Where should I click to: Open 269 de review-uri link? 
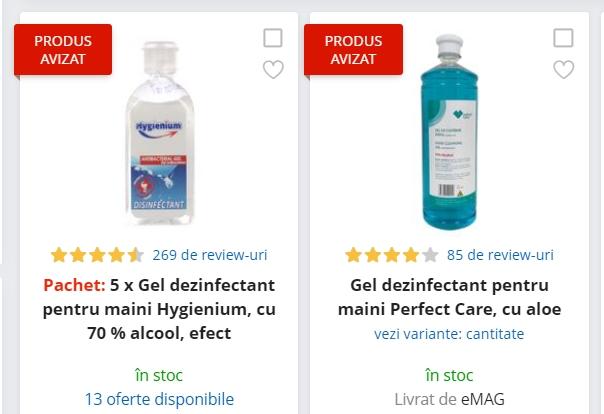(x=210, y=255)
